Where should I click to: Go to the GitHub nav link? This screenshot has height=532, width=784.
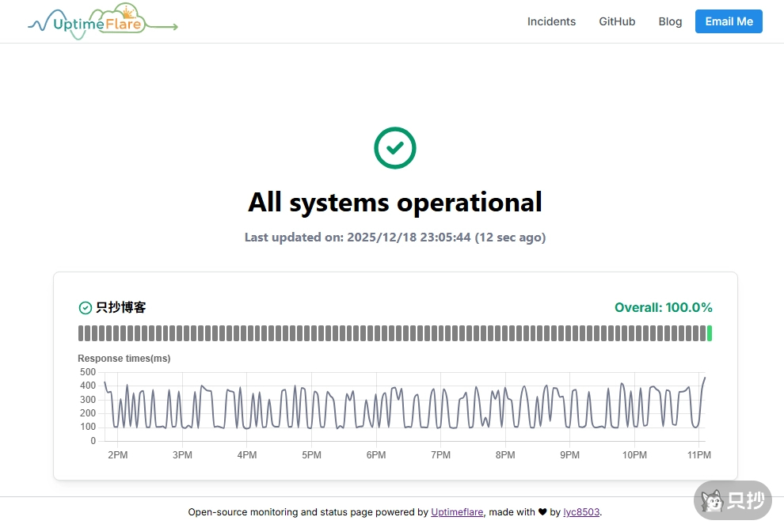click(x=617, y=21)
